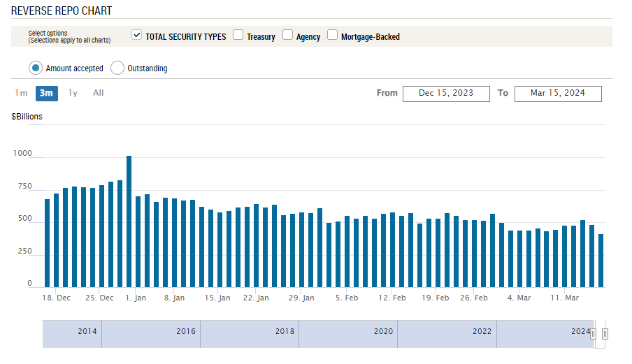
Task: Click the tallest bar near 1. Jan
Action: (x=129, y=221)
